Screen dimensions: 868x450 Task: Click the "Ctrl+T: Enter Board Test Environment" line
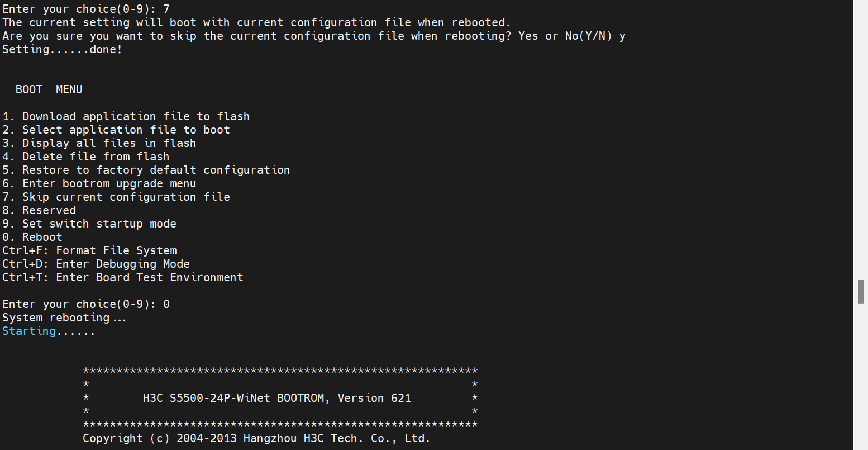click(122, 277)
